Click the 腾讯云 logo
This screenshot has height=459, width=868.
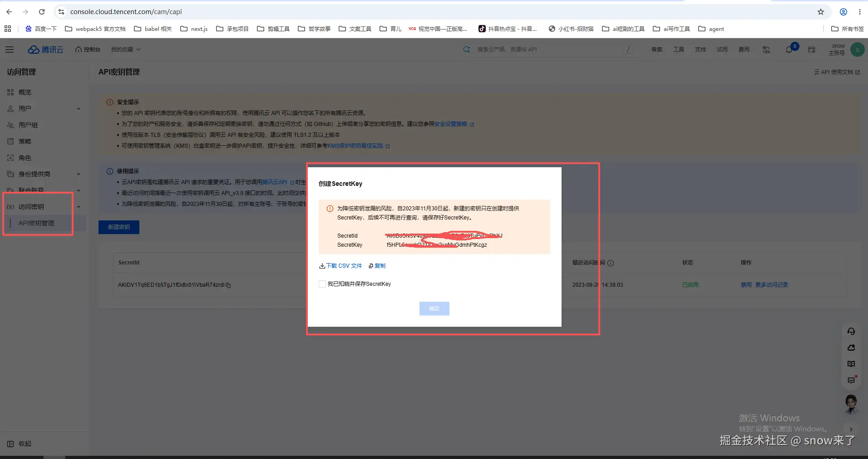coord(45,50)
